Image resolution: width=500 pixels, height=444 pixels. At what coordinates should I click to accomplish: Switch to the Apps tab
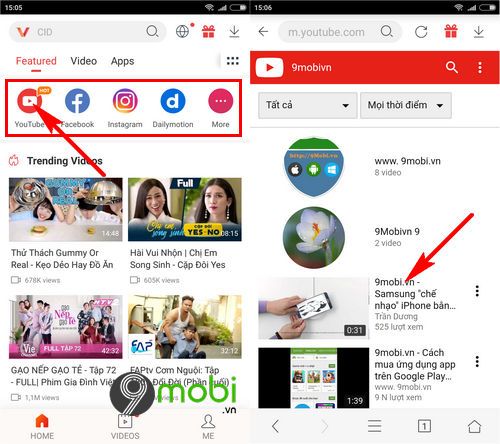click(122, 61)
